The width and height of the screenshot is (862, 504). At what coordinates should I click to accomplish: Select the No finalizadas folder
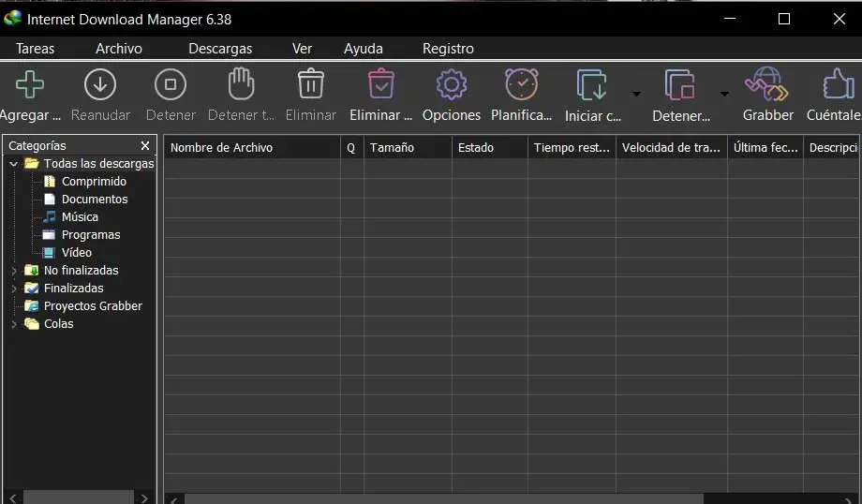(82, 271)
